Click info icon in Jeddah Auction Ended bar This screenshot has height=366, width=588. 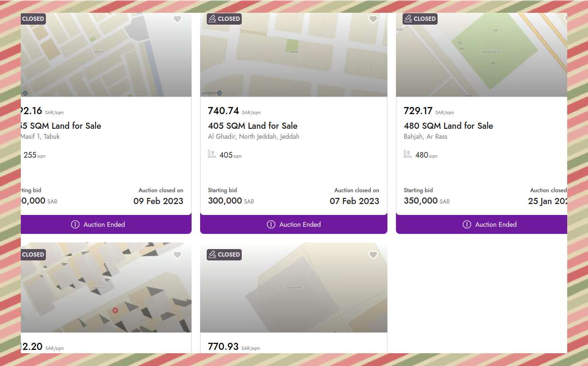pos(271,224)
